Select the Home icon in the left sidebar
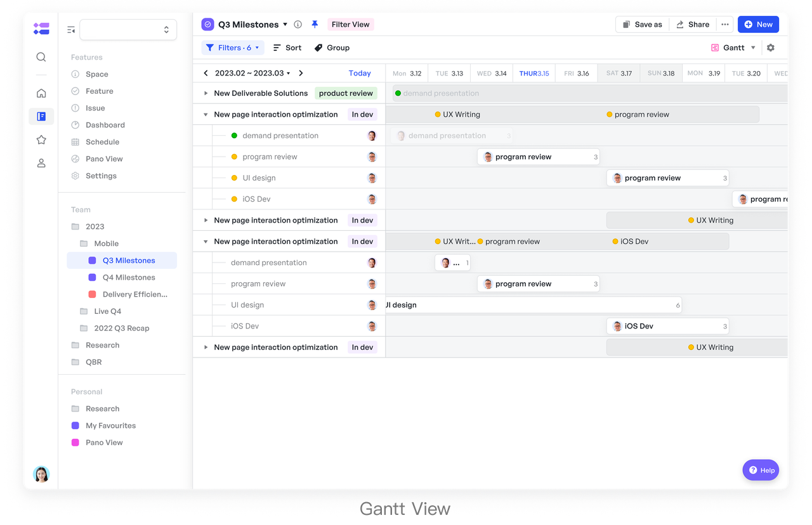The width and height of the screenshot is (812, 525). 41,93
